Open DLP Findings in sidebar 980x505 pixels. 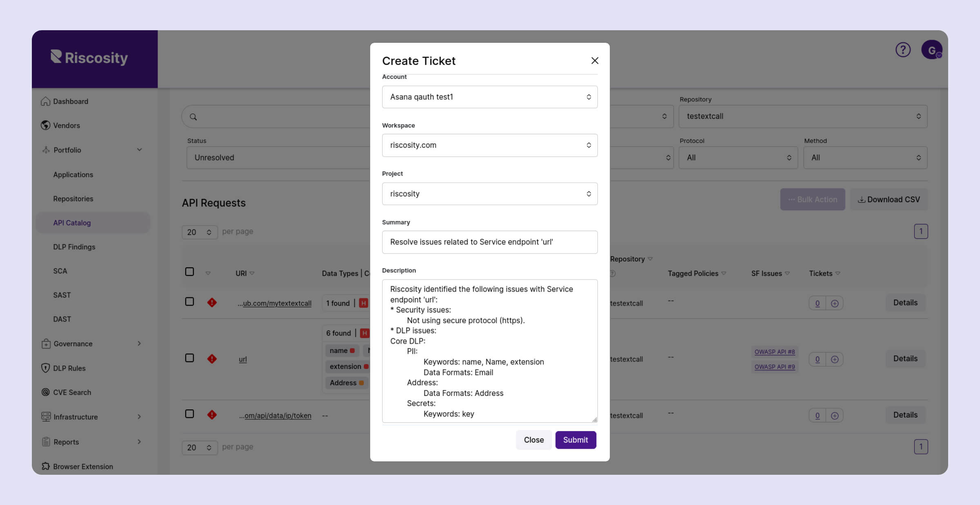click(74, 247)
